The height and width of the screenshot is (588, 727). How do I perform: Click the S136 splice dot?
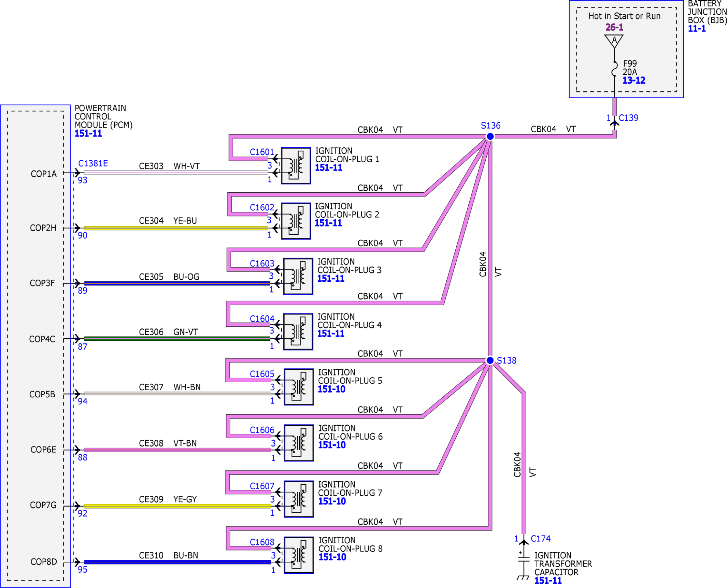(490, 136)
